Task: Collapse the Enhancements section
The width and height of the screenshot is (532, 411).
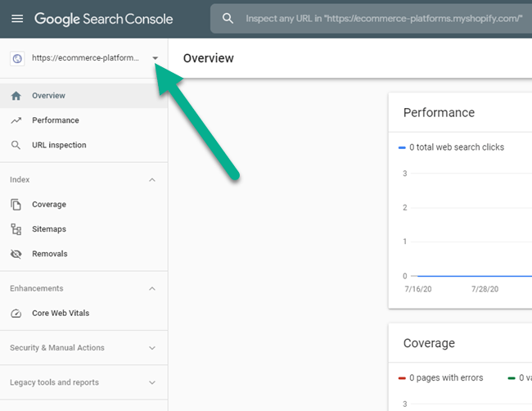Action: tap(152, 288)
